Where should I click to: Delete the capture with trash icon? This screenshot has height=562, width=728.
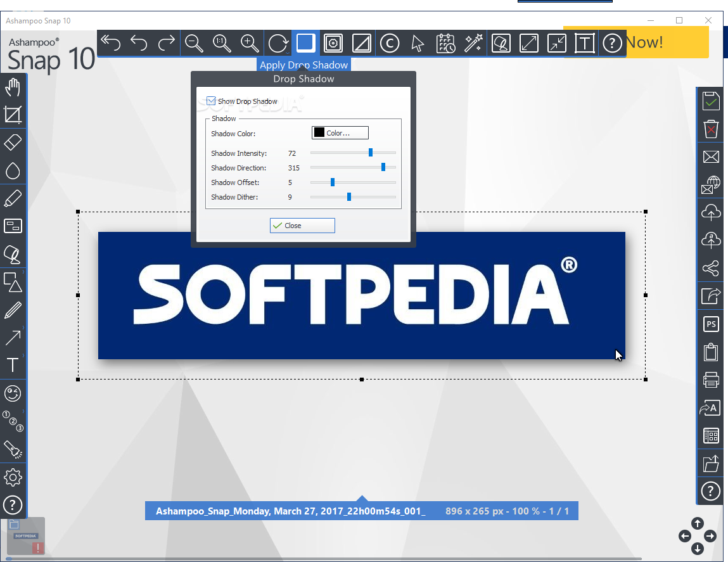[711, 129]
